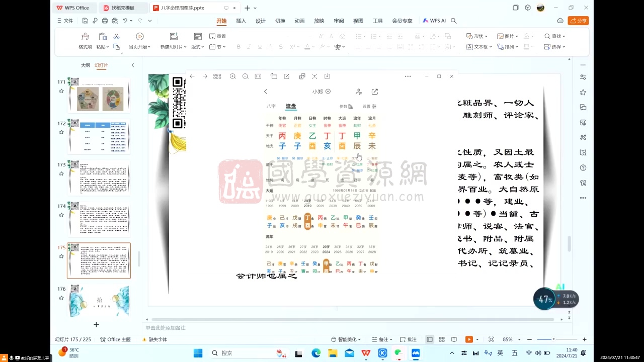Collapse the slide thumbnail panel chevron
Viewport: 644px width, 362px height.
(x=133, y=65)
